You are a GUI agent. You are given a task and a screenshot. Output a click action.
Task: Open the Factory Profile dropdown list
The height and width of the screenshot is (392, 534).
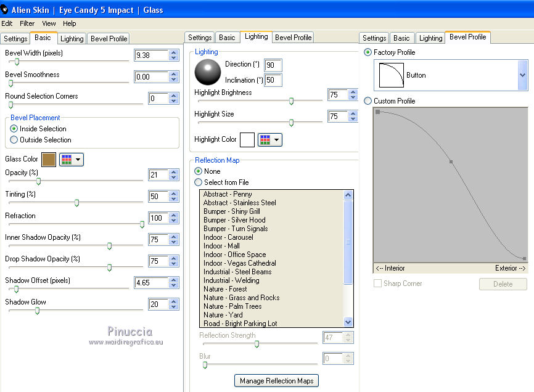pyautogui.click(x=523, y=75)
